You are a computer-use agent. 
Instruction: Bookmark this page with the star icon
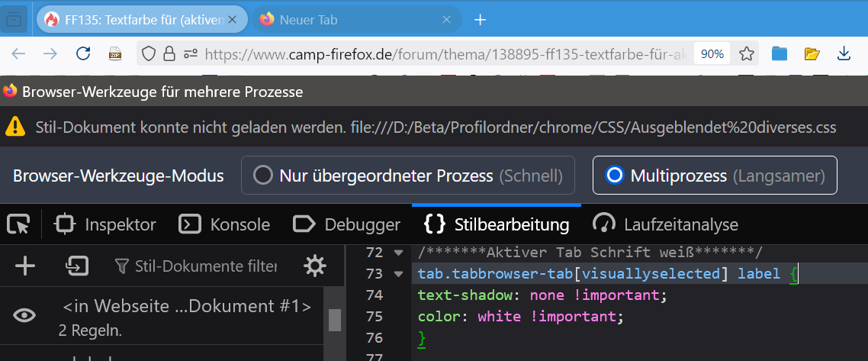coord(747,53)
